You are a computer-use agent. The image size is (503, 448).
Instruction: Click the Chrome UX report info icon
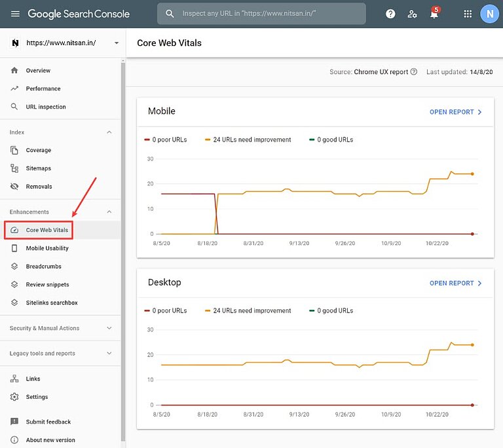coord(414,72)
